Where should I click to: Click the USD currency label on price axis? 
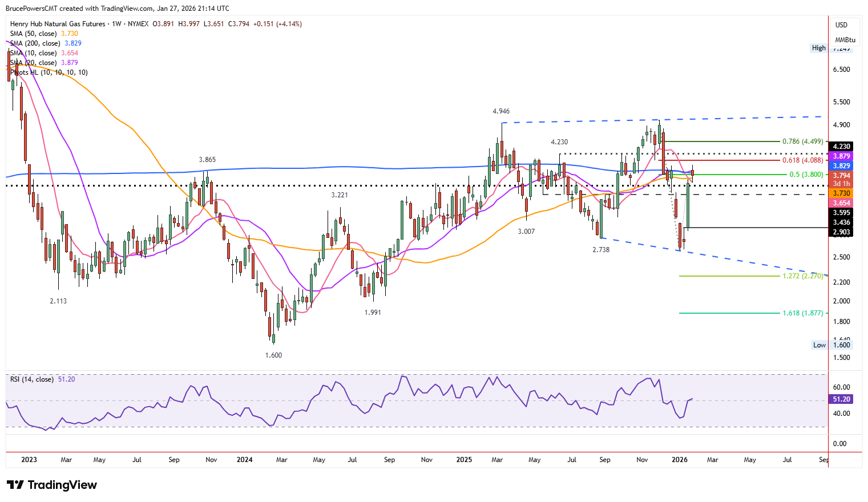(841, 25)
